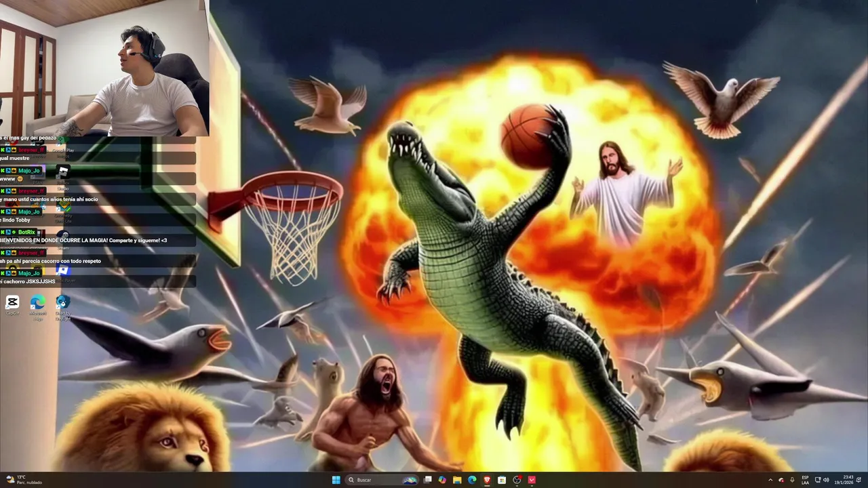Open File Explorer from the taskbar
This screenshot has width=868, height=488.
point(457,480)
